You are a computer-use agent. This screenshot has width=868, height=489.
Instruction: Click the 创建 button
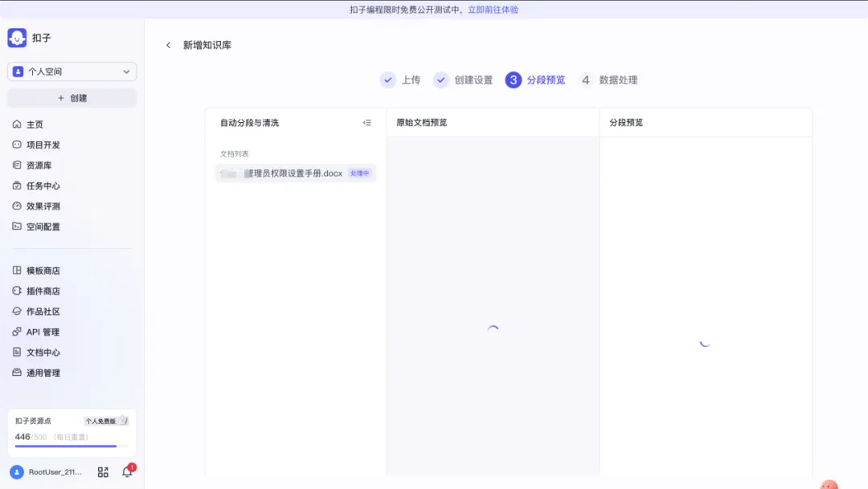pos(72,98)
